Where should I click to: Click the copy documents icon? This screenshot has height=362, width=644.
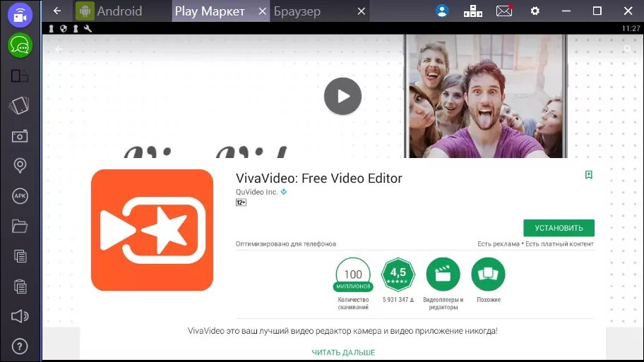(20, 256)
